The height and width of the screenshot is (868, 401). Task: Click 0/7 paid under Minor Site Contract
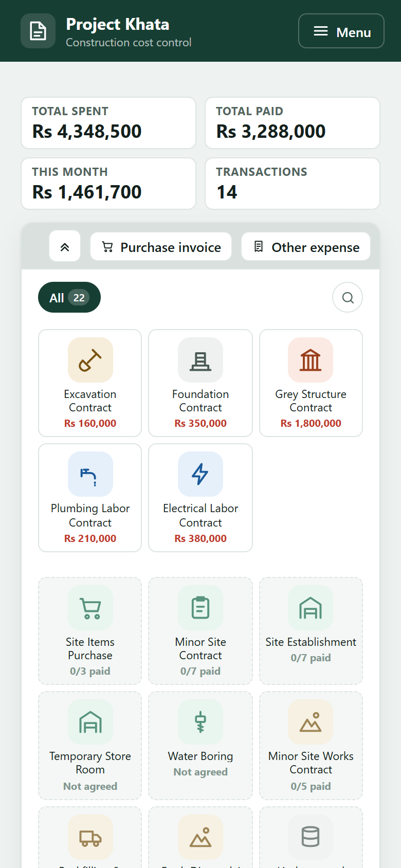pos(200,671)
